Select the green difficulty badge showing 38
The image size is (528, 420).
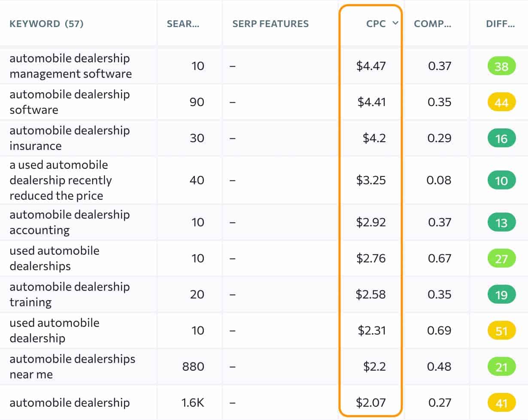501,66
